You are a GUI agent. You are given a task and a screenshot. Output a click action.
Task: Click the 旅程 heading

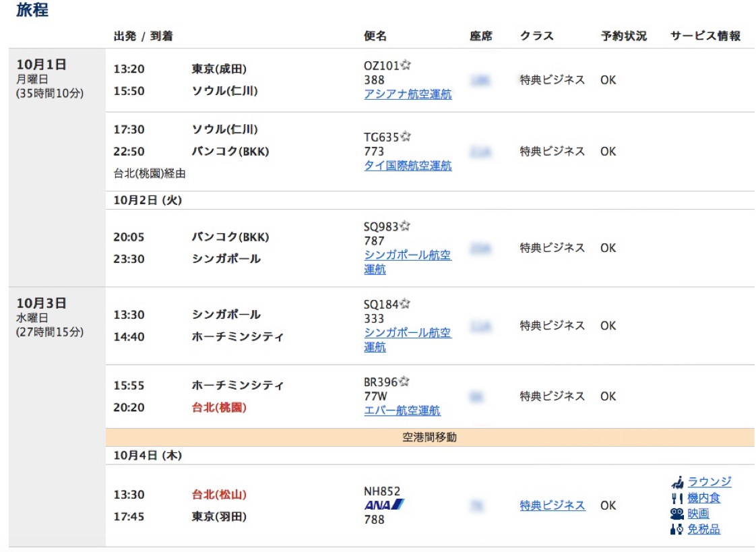coord(32,9)
